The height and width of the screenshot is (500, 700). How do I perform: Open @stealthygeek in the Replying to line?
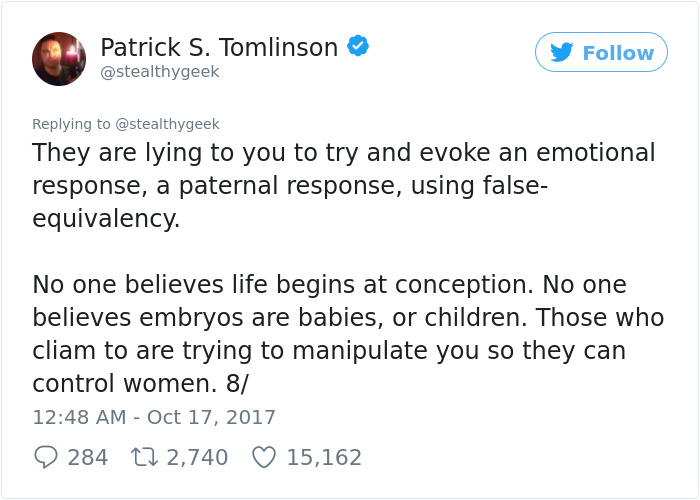167,124
